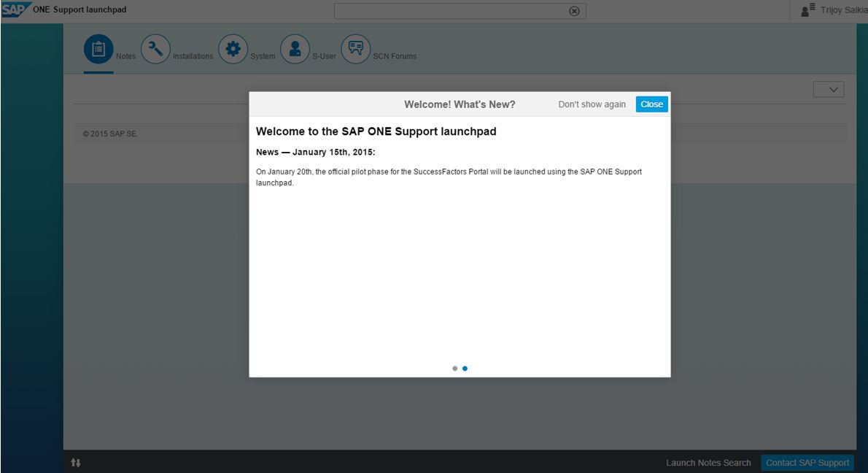The width and height of the screenshot is (868, 473).
Task: Select the second blue page dot
Action: point(465,369)
